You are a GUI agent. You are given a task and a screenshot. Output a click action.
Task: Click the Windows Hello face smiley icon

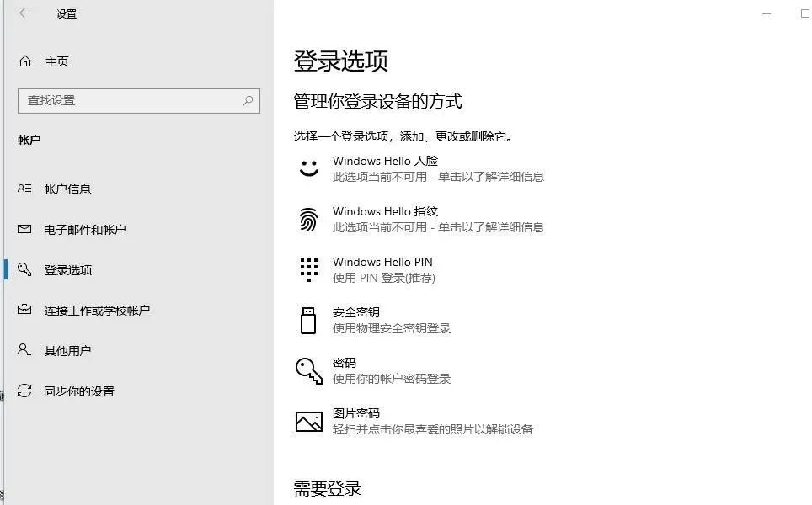(x=308, y=168)
